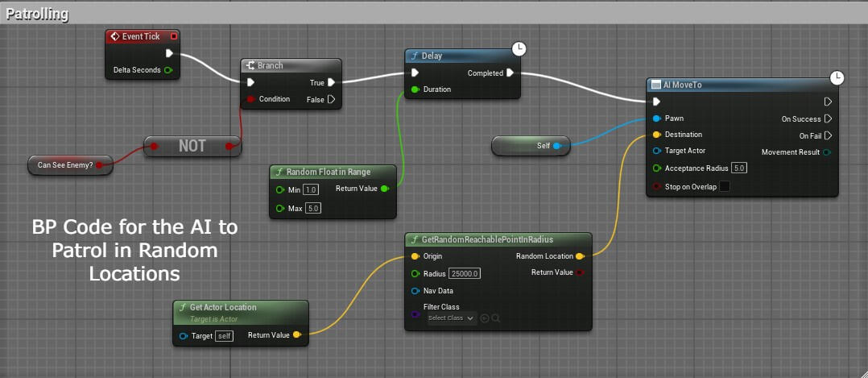Click the Event Tick execution output pin
Viewport: 868px width, 378px height.
tap(169, 53)
